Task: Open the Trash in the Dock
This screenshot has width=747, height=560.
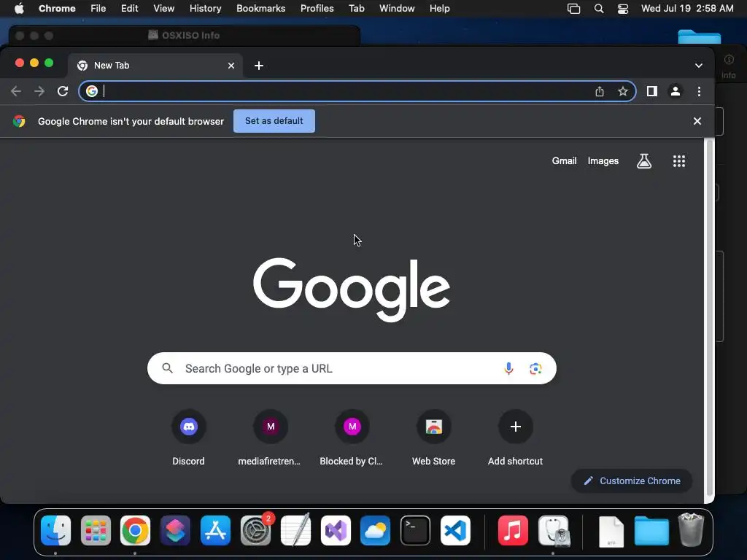Action: pos(691,529)
